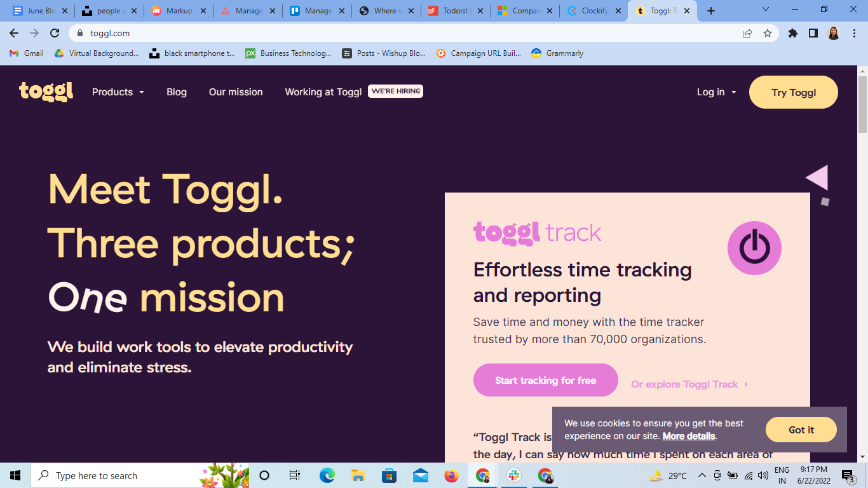Open Campaign URL Builder bookmark

[478, 53]
